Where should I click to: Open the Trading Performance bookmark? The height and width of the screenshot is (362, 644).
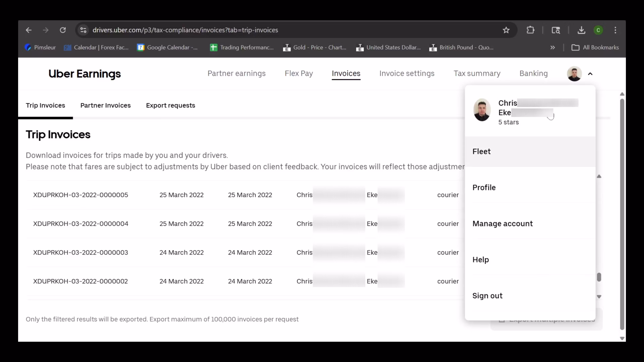(x=242, y=47)
